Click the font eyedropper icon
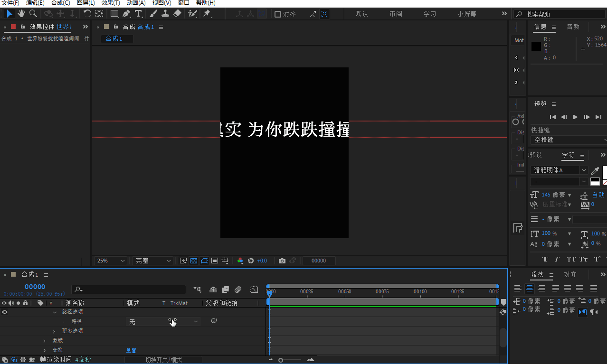The height and width of the screenshot is (364, 607). click(x=595, y=170)
